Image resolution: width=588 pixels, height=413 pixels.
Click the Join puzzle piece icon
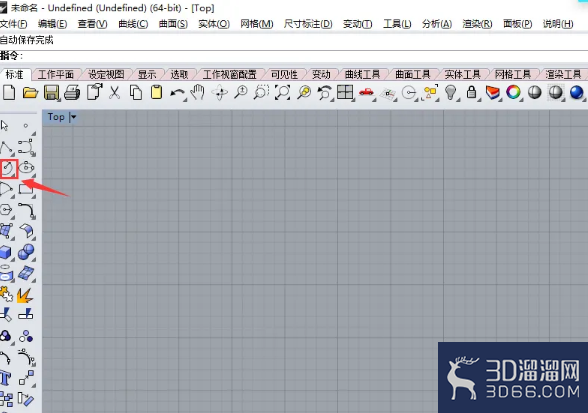pyautogui.click(x=6, y=295)
